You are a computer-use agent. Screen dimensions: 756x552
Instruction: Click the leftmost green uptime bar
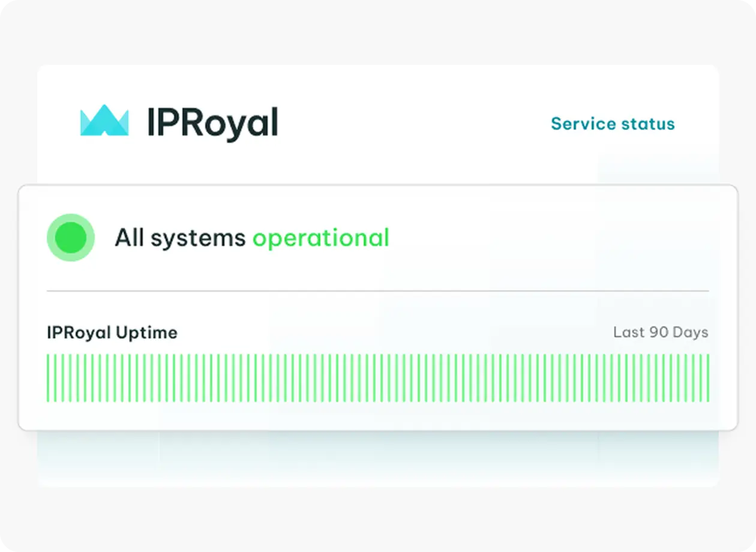tap(49, 378)
